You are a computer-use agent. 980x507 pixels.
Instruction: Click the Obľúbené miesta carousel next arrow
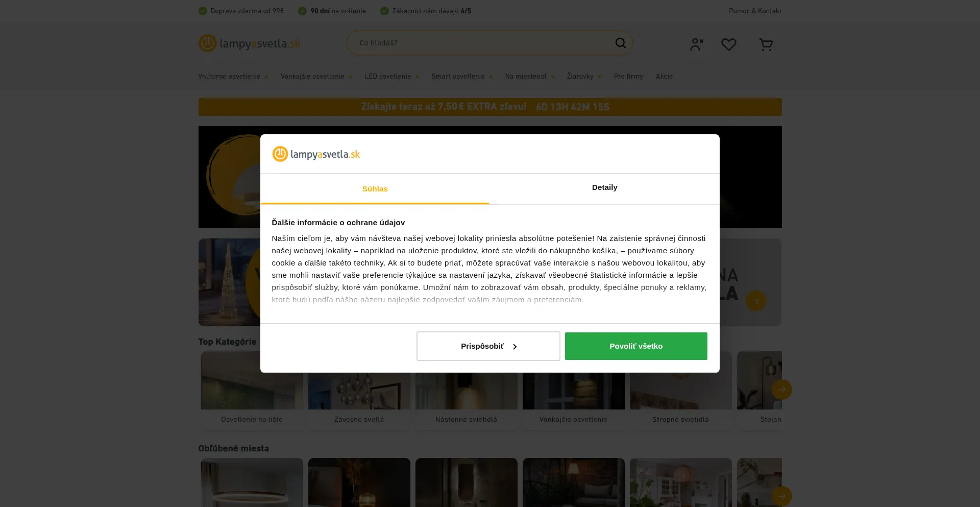[781, 496]
